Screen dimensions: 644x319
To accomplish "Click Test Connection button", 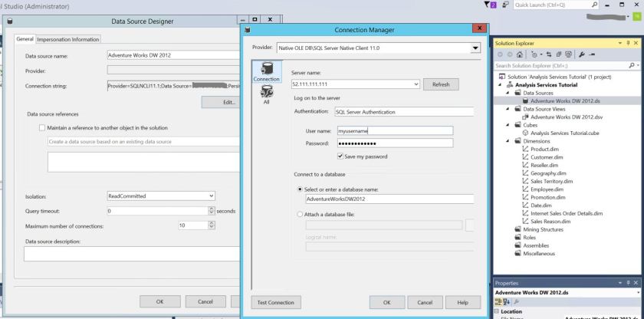I will pyautogui.click(x=276, y=303).
